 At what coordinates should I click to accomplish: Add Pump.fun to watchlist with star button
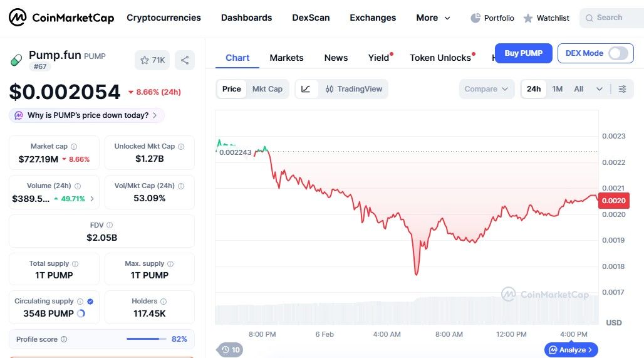[x=152, y=60]
